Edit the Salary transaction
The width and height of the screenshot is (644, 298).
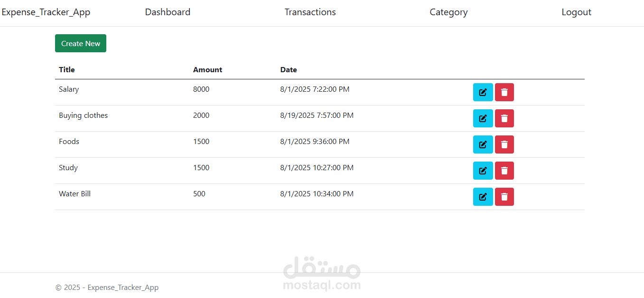tap(483, 92)
